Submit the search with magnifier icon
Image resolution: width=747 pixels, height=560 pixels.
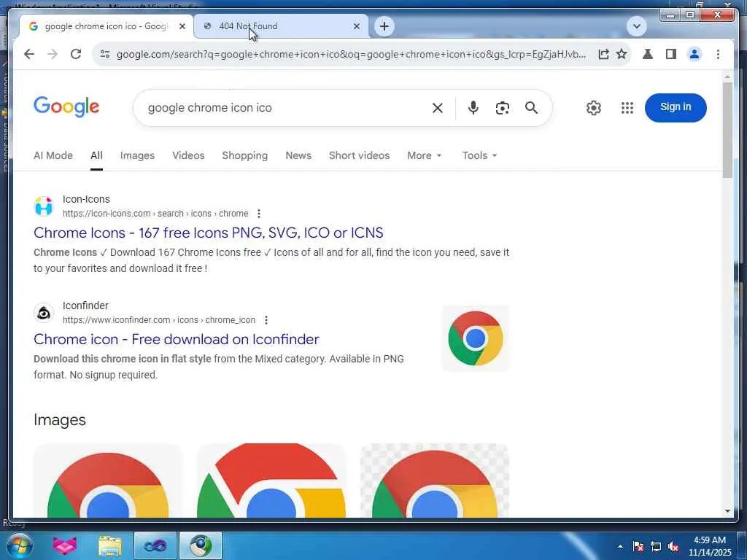[x=531, y=108]
